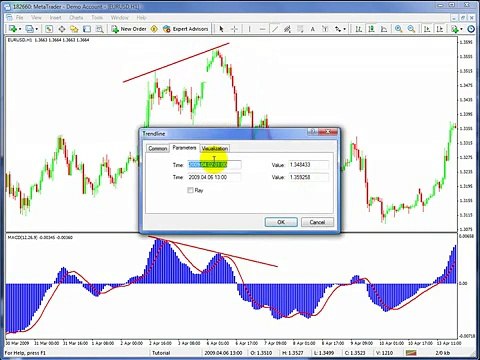Screen dimensions: 480x360
Task: Click the New Chart toolbar icon
Action: pos(13,29)
